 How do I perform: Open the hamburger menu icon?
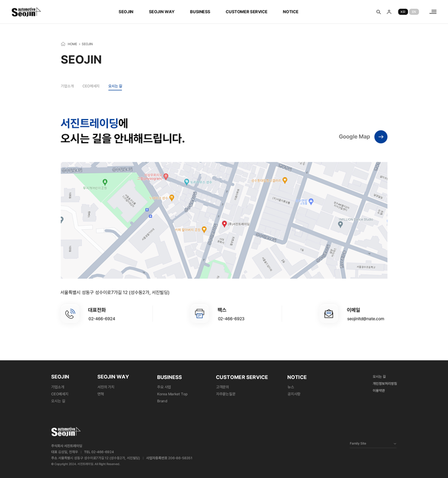click(x=433, y=12)
